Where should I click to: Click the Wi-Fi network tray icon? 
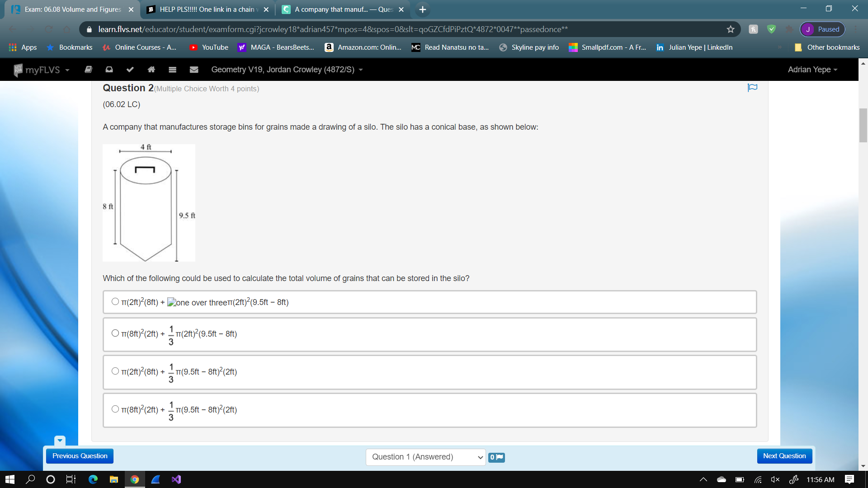(x=758, y=479)
